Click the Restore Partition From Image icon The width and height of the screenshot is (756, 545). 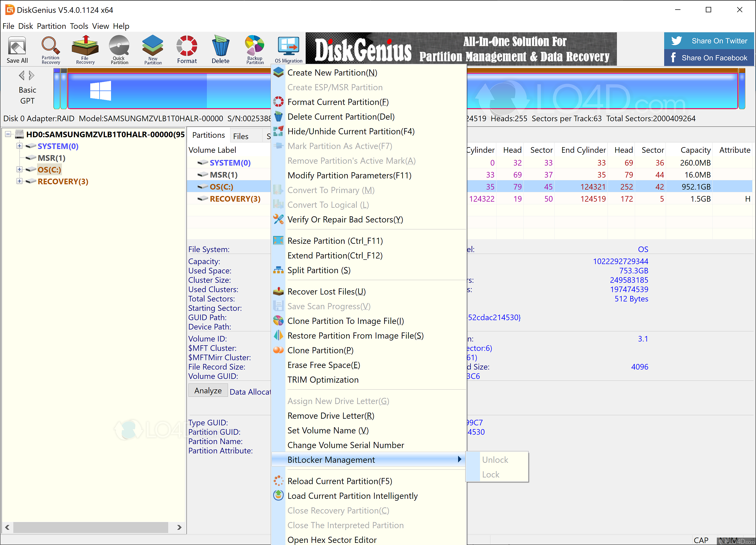[278, 335]
